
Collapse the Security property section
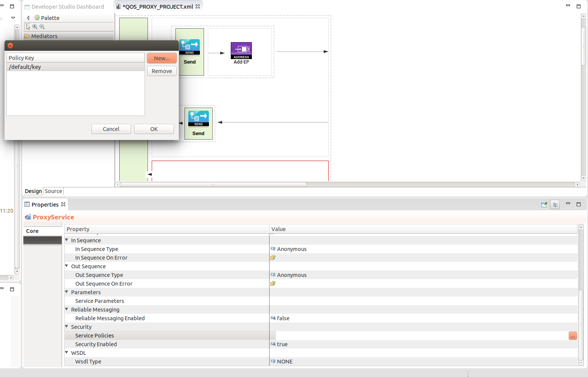pos(67,327)
